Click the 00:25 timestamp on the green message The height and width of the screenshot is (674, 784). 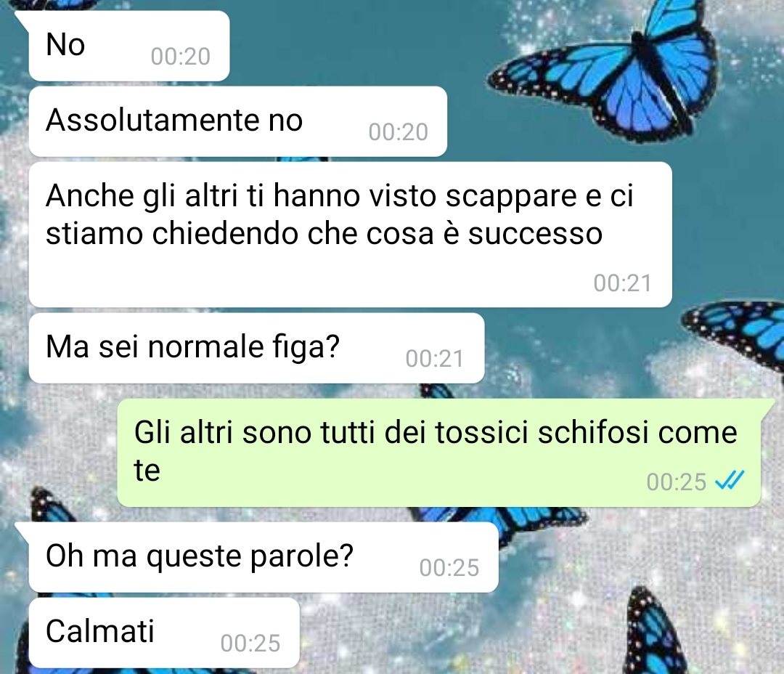pos(677,482)
